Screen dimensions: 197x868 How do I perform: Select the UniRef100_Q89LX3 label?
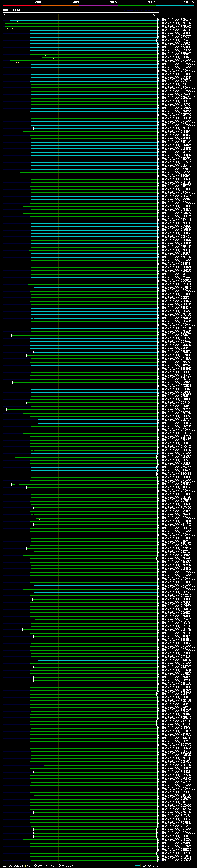click(176, 792)
